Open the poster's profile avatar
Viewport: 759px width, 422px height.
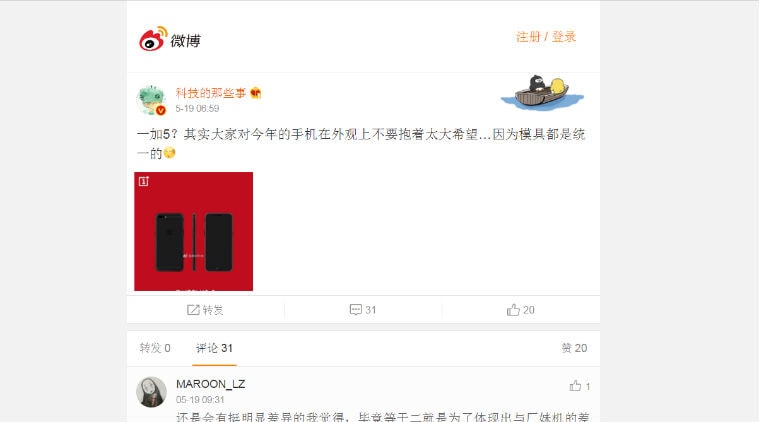[152, 100]
